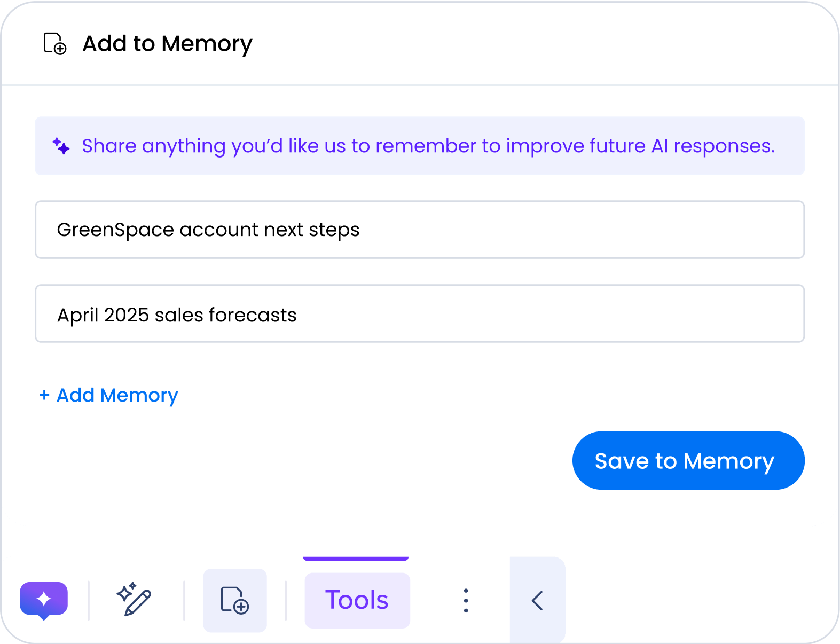The height and width of the screenshot is (644, 840).
Task: Click the sparkle icon in the info banner
Action: click(x=61, y=146)
